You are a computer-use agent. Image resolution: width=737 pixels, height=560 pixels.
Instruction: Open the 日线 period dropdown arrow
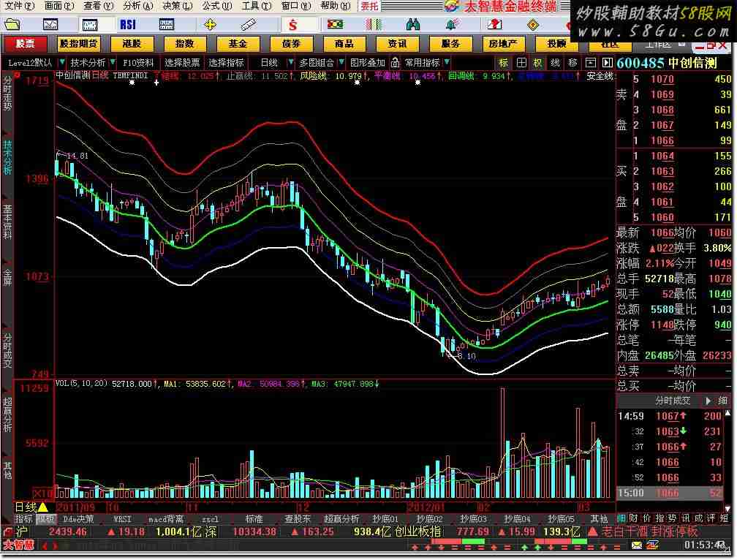tap(290, 62)
